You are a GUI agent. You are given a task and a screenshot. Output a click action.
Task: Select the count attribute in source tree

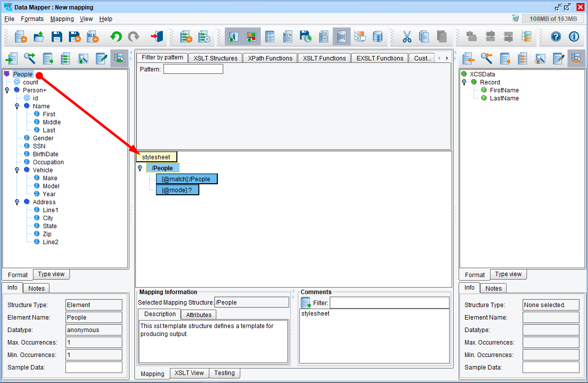[x=30, y=82]
